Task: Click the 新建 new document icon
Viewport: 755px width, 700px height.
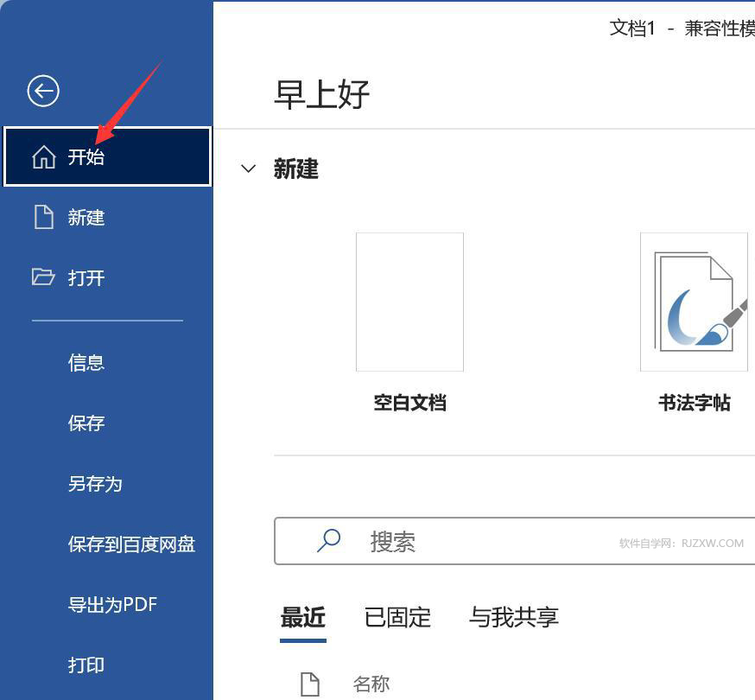Action: [46, 218]
